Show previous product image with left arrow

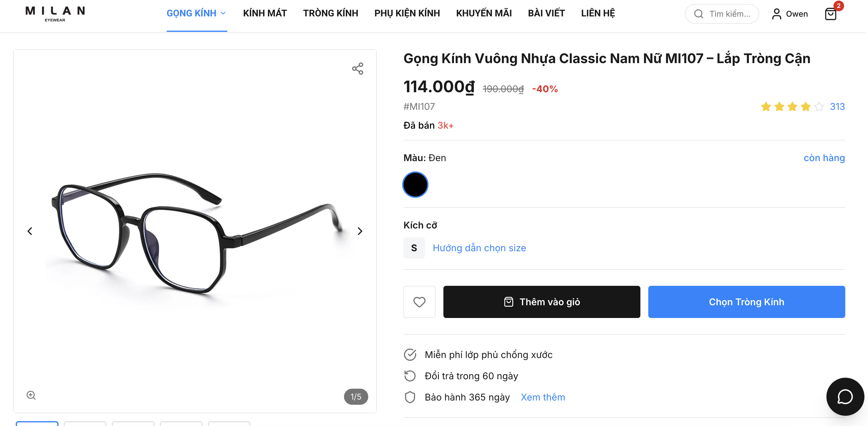tap(30, 231)
